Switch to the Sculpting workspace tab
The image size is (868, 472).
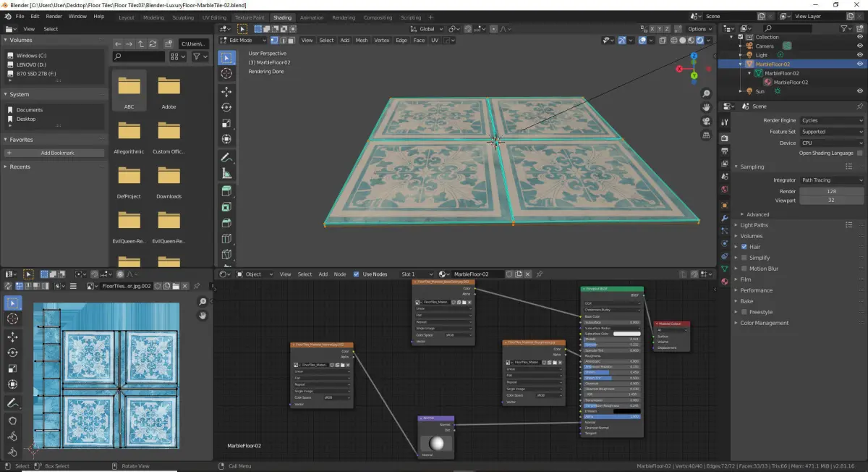pyautogui.click(x=183, y=17)
